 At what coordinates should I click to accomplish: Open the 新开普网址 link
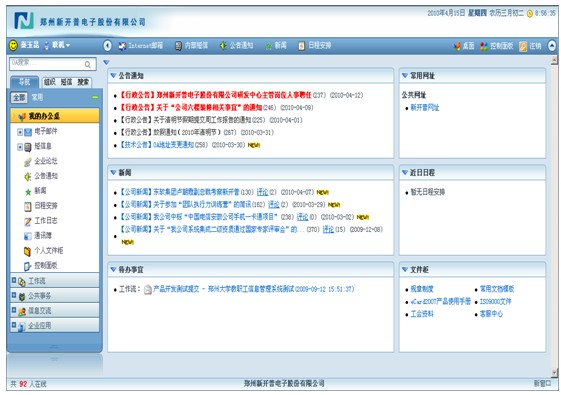pos(424,107)
